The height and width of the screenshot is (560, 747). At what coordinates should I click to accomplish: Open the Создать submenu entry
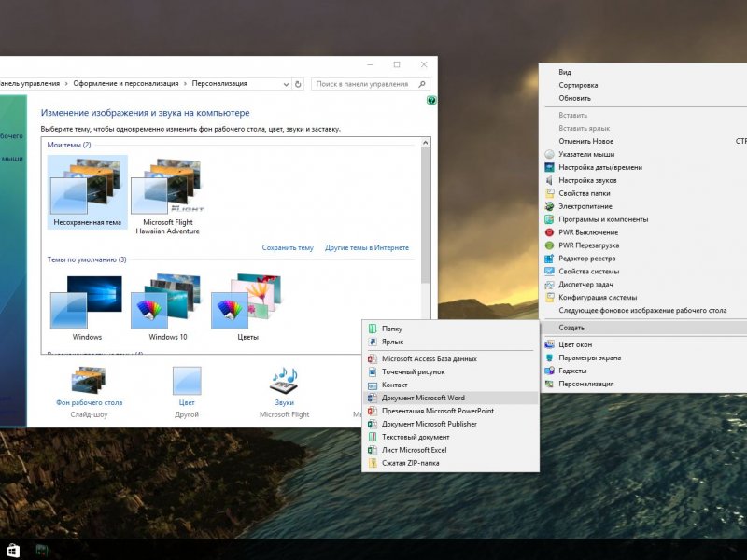tap(645, 328)
